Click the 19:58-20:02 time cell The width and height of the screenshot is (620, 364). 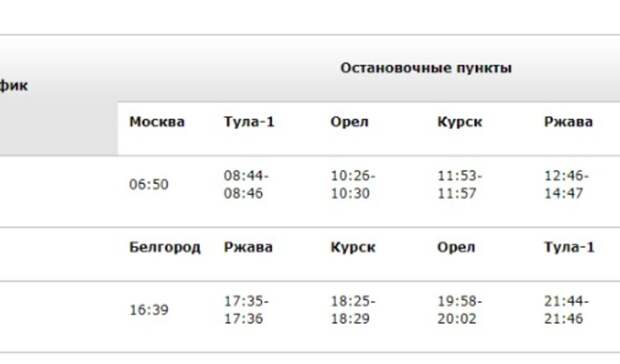(x=459, y=310)
